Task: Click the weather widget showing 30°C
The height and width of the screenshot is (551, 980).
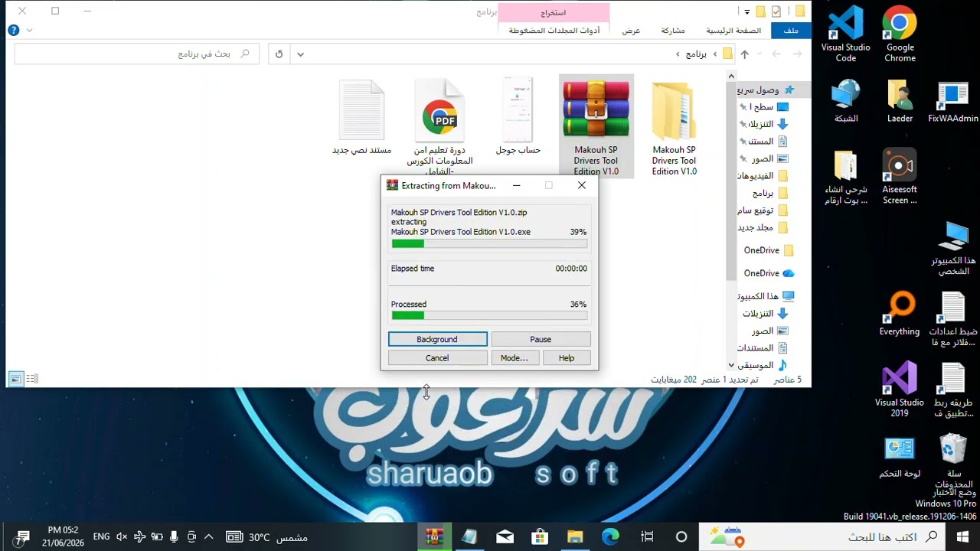Action: 267,537
